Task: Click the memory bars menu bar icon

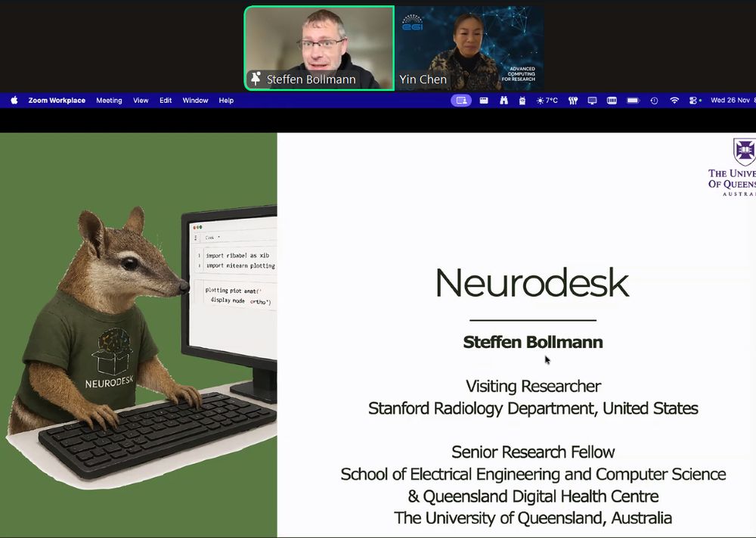Action: [x=612, y=101]
